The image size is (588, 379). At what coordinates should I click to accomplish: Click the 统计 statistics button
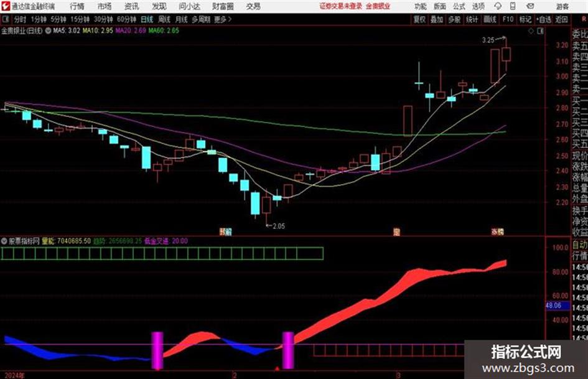tap(472, 19)
